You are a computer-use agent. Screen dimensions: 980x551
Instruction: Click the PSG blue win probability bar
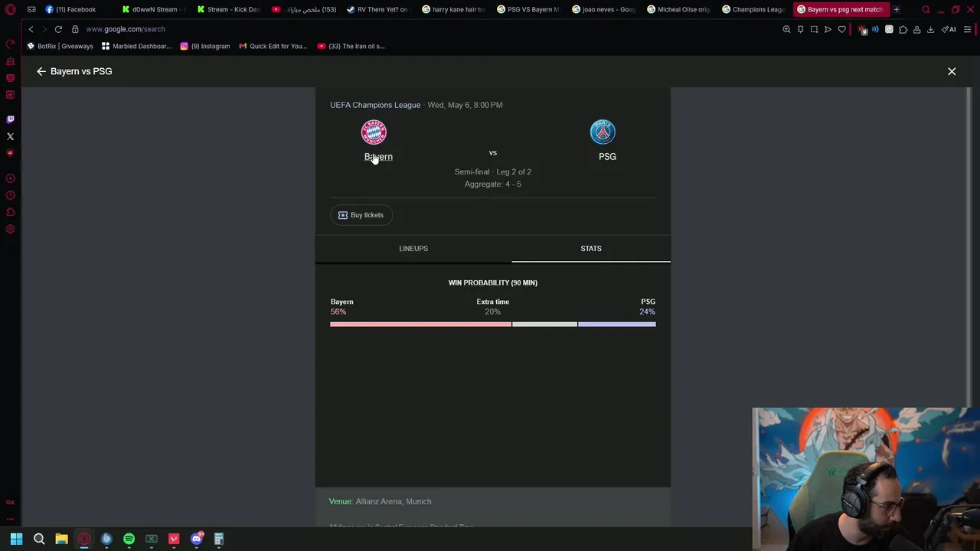pyautogui.click(x=617, y=324)
